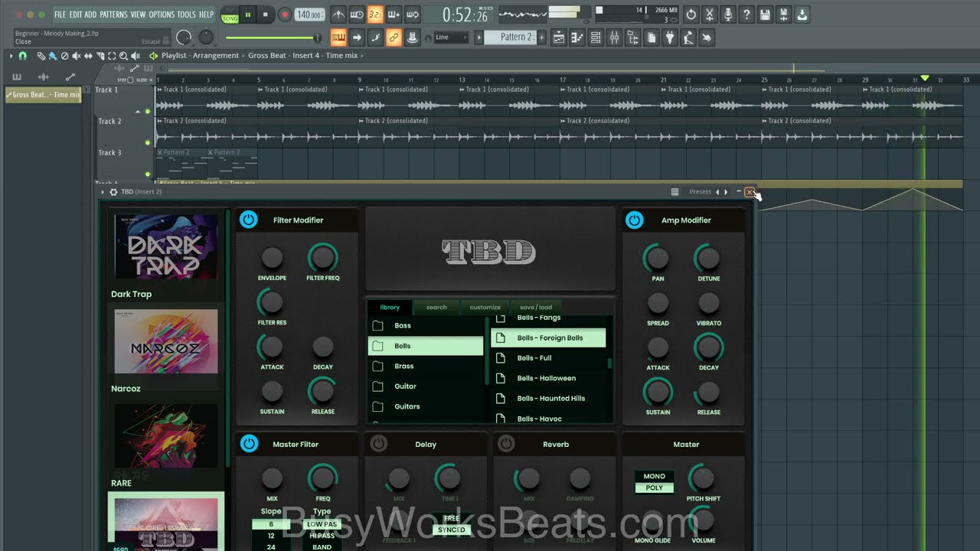Choose the Bells - Full preset
980x551 pixels.
[548, 357]
